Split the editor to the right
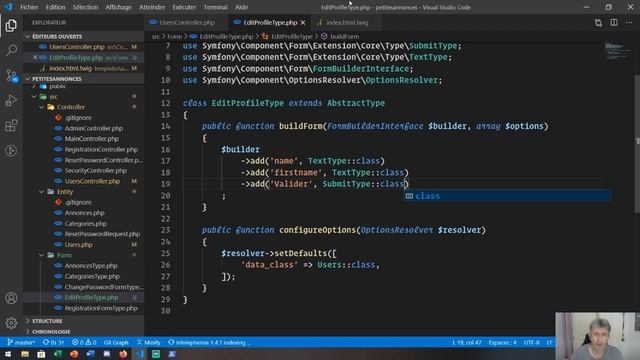Viewport: 640px width, 360px height. point(613,23)
